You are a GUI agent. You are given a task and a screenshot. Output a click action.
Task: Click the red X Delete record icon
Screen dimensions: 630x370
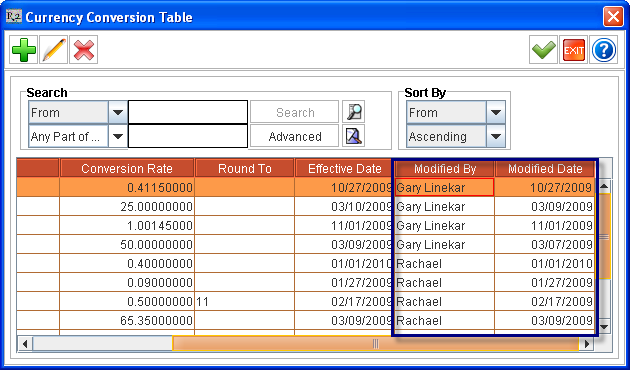(84, 49)
